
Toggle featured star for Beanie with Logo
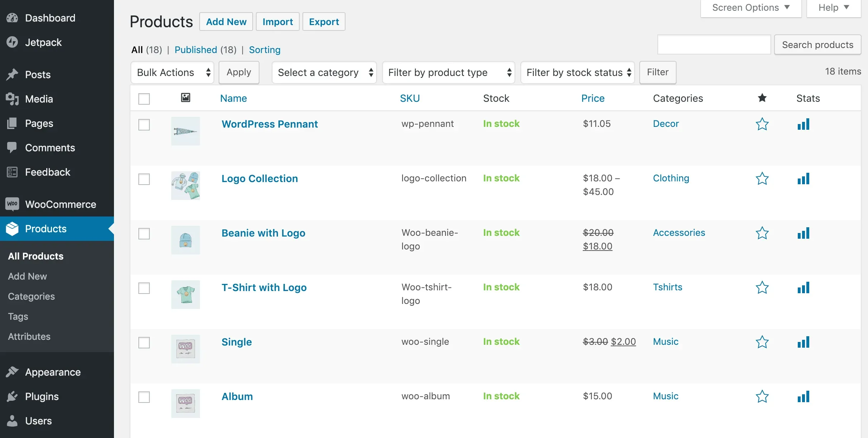coord(762,233)
